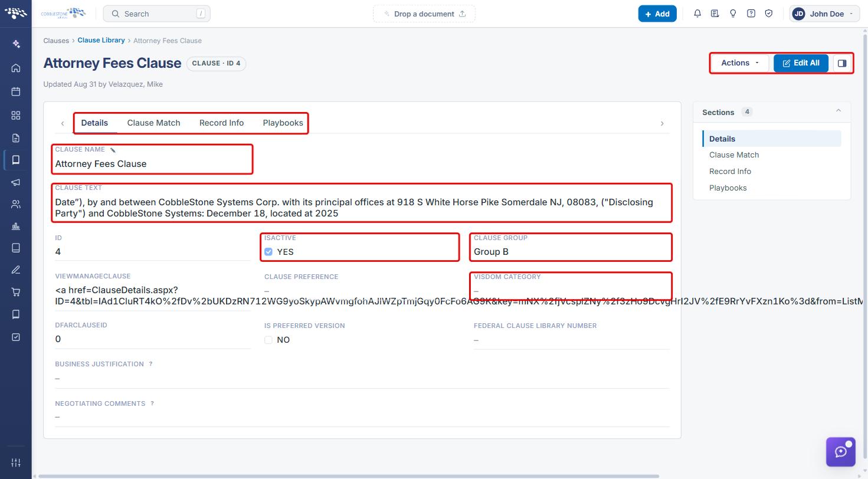868x479 pixels.
Task: Click the shield check icon in header
Action: [768, 14]
